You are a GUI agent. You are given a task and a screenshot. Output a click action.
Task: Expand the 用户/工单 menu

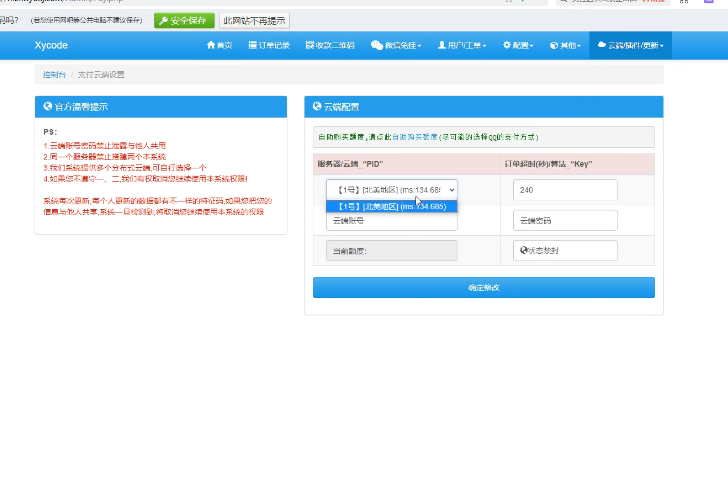(465, 45)
